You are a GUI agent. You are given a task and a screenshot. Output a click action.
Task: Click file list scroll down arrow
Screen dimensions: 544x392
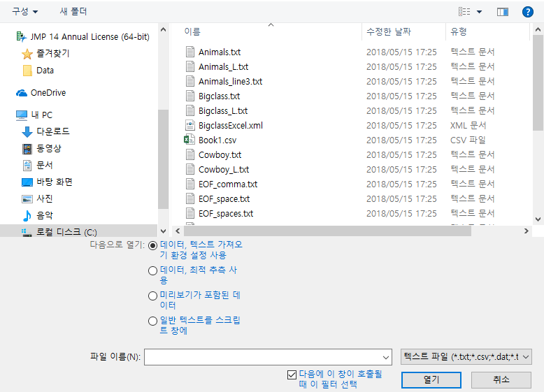(x=538, y=219)
